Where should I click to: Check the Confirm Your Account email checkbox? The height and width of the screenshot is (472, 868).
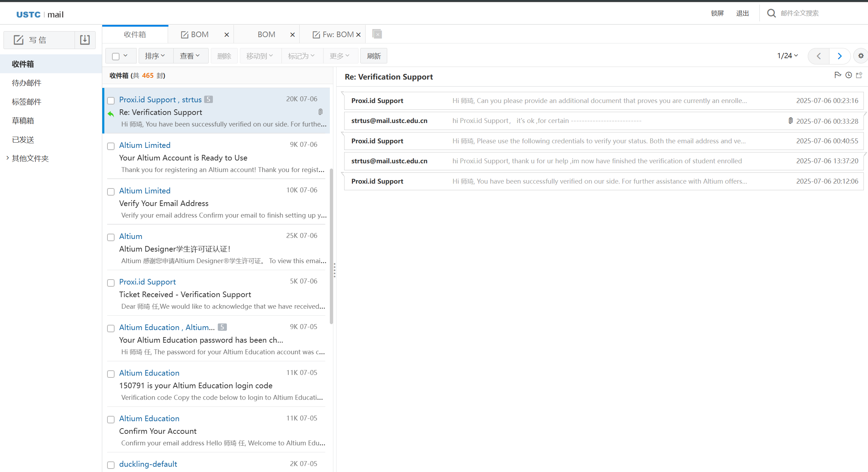coord(111,419)
